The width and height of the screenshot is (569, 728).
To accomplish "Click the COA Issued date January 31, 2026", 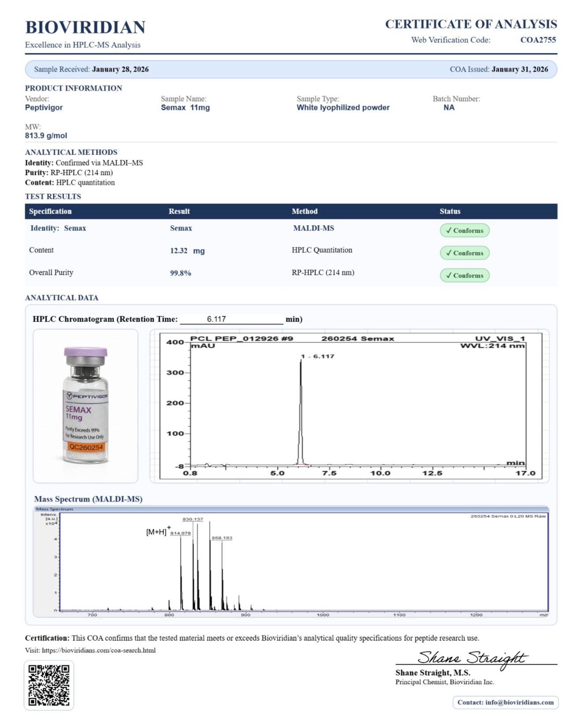I will [x=520, y=69].
